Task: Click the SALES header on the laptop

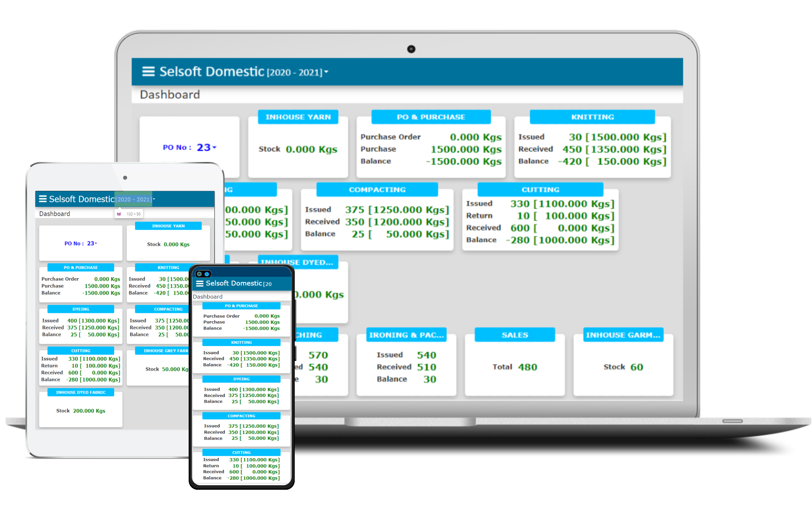Action: point(515,335)
